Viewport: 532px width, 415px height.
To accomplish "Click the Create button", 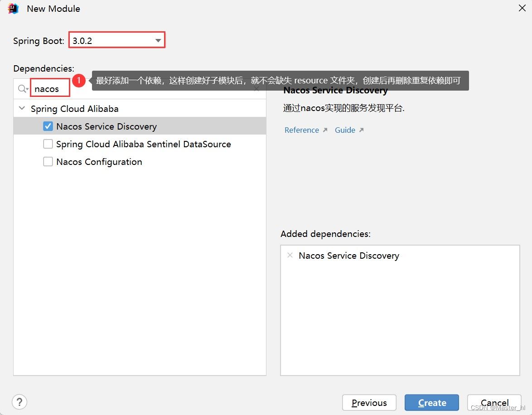I will [x=431, y=403].
